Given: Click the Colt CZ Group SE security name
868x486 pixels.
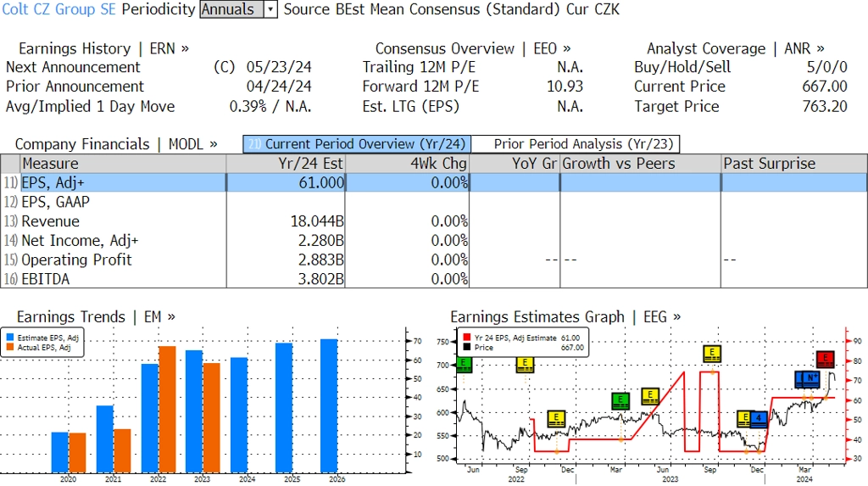Looking at the screenshot, I should [58, 9].
